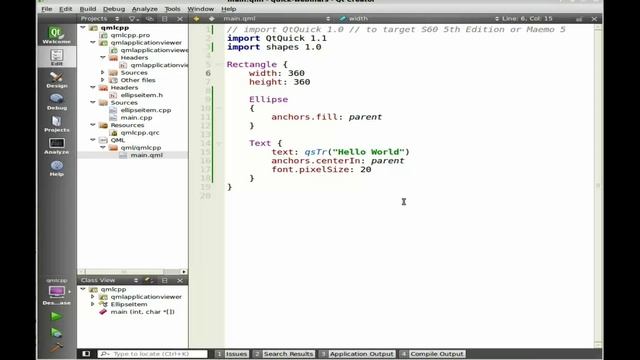Select ellipseitem.h file

(141, 95)
